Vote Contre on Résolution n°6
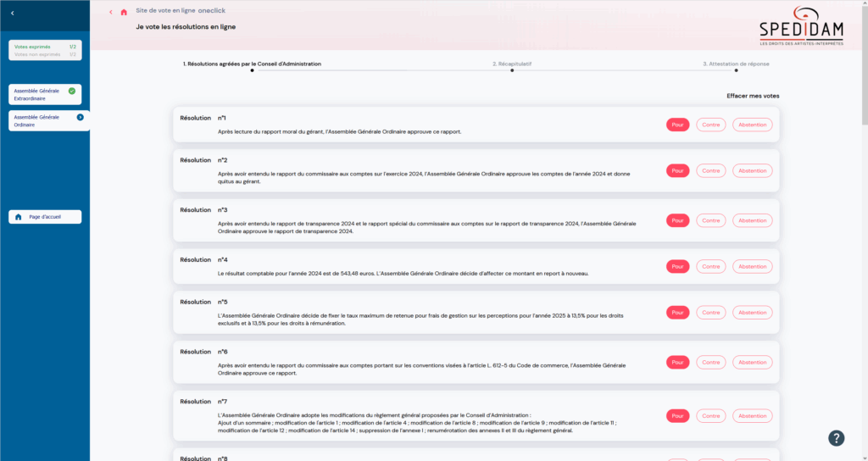The width and height of the screenshot is (868, 461). (x=711, y=362)
